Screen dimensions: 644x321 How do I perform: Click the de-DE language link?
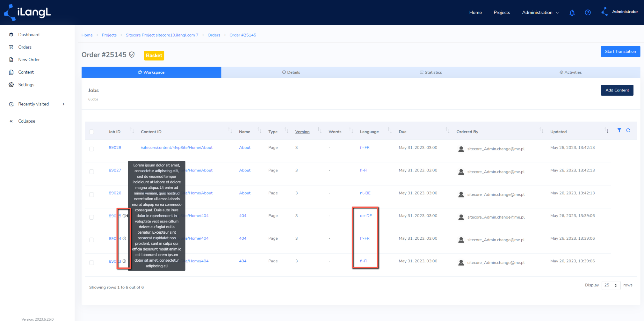coord(366,216)
